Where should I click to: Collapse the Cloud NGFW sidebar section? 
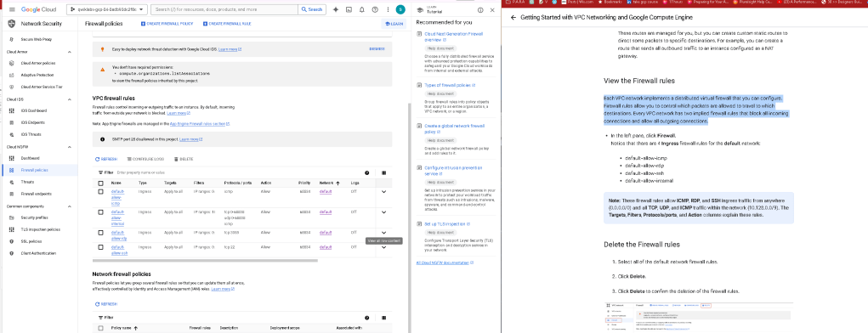69,147
